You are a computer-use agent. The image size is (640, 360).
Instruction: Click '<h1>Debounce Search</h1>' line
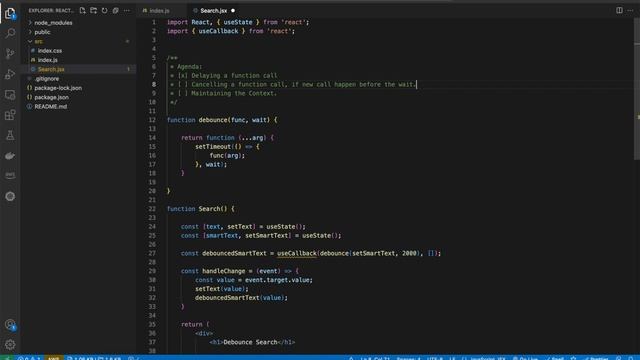coord(252,342)
